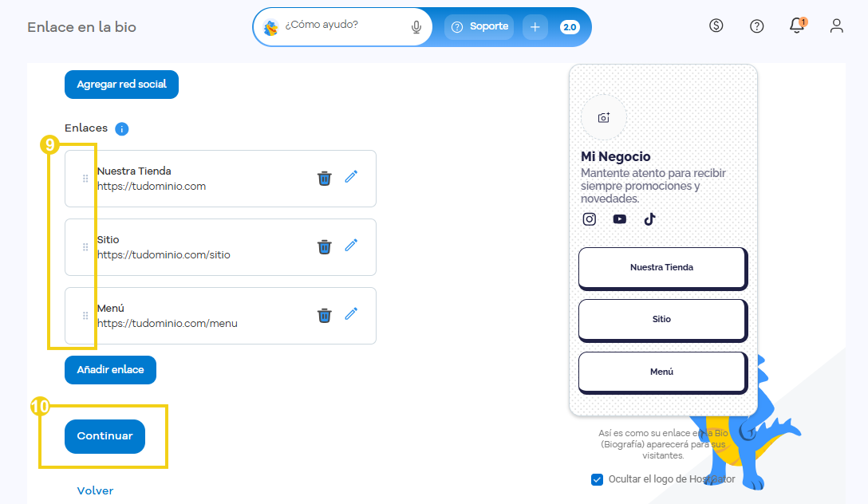Click the https://tudominio.com/menu URL text

(x=168, y=324)
